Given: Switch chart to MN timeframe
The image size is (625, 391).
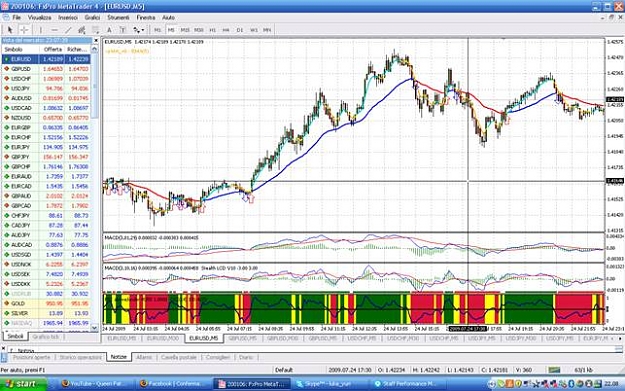Looking at the screenshot, I should (267, 30).
